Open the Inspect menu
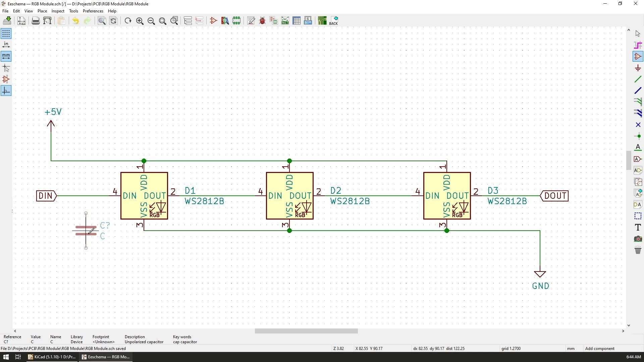 point(58,11)
